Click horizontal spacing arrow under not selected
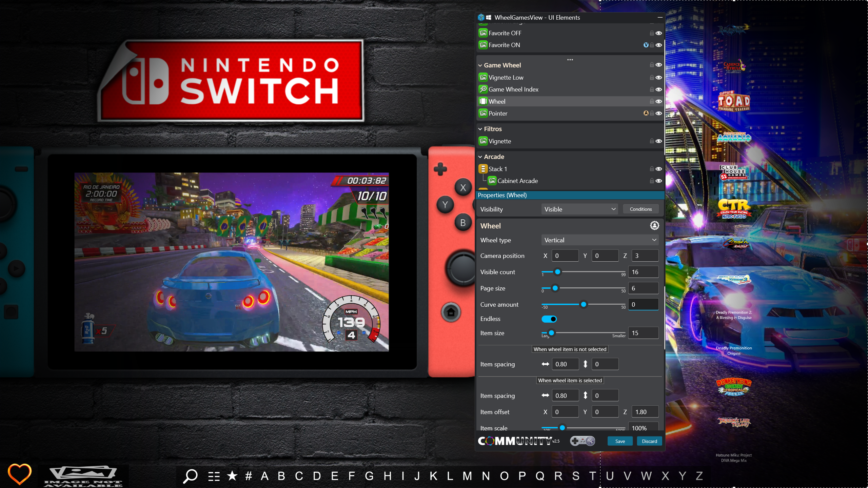This screenshot has width=868, height=488. pyautogui.click(x=545, y=364)
